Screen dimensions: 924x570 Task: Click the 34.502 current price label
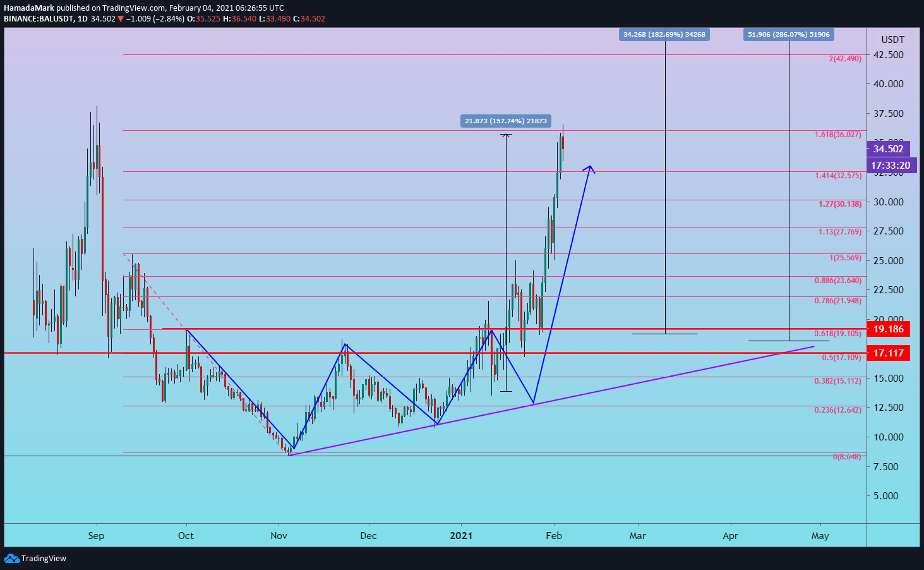pos(888,149)
